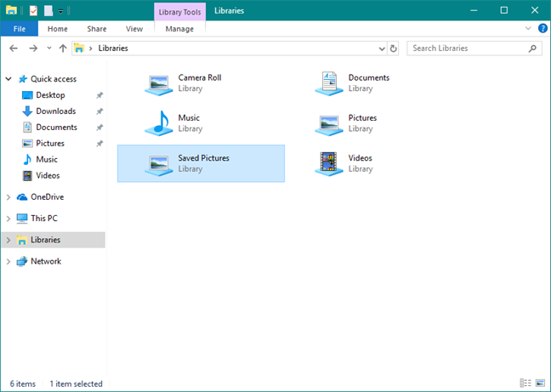Refresh the Libraries view
This screenshot has height=392, width=551.
[x=393, y=48]
